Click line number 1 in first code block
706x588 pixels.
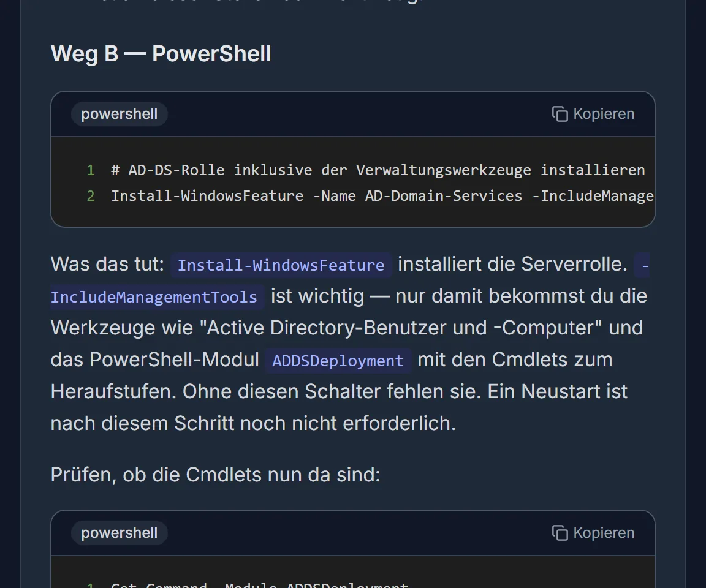[x=91, y=170]
